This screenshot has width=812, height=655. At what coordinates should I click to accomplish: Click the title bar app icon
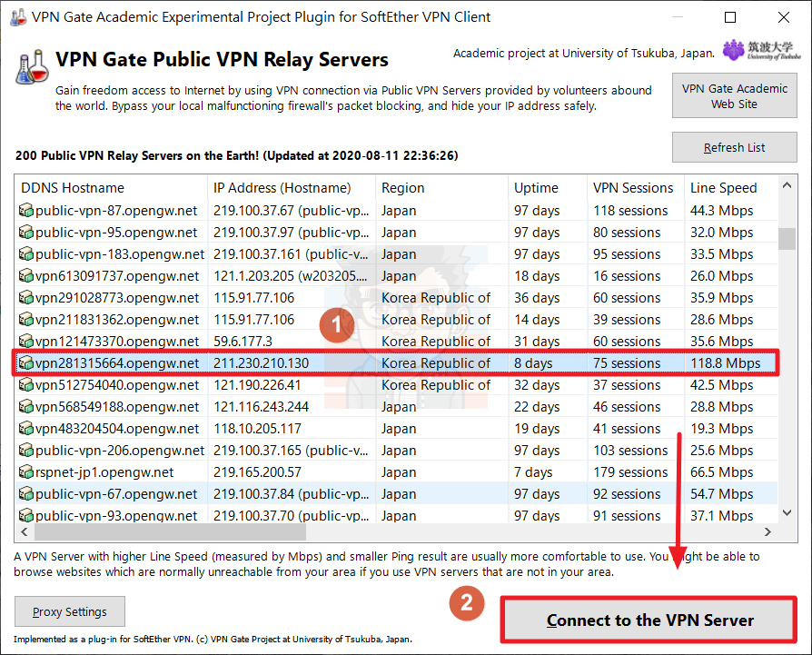point(18,17)
